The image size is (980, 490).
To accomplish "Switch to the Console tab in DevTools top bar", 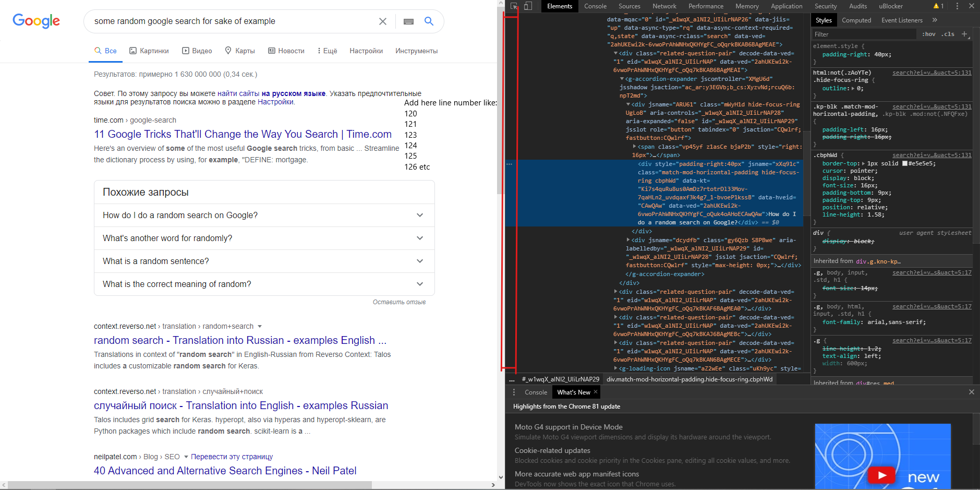I will point(595,6).
